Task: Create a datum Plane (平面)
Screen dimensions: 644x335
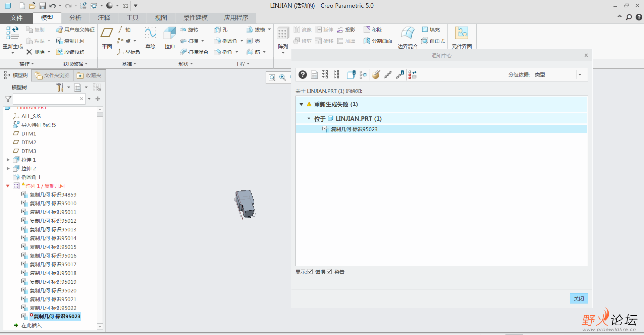Action: pyautogui.click(x=107, y=38)
